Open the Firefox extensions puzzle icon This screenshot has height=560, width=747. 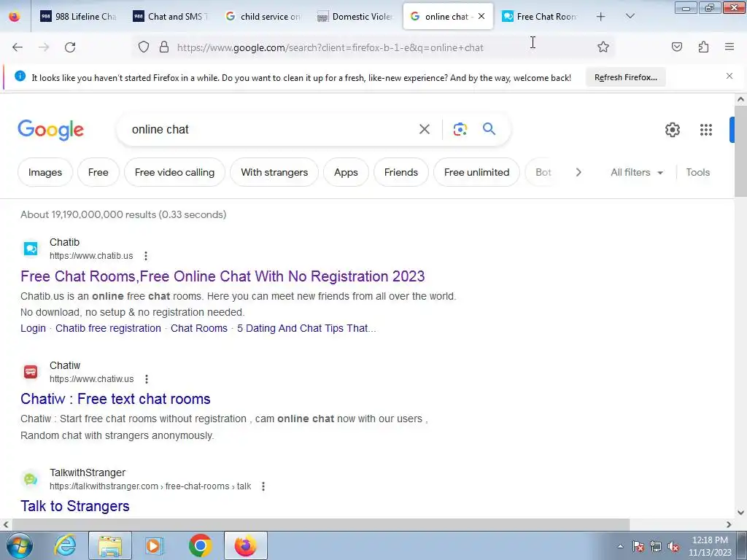point(704,47)
